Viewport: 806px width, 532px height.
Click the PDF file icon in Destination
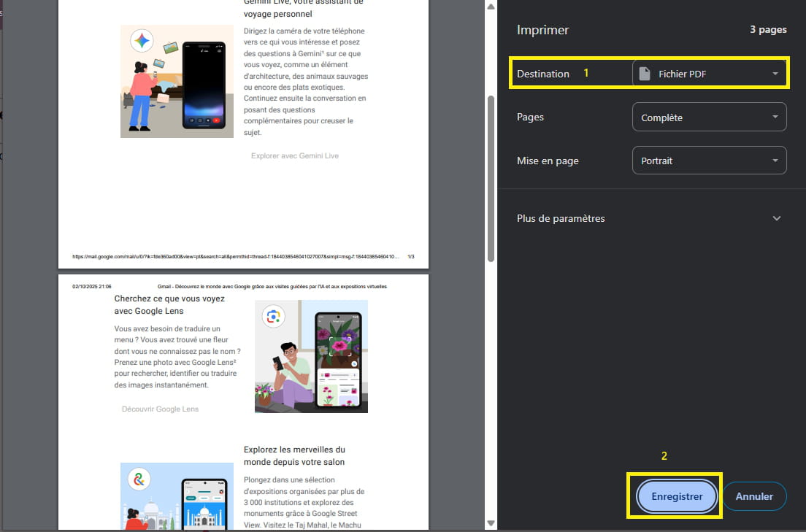[x=645, y=74]
